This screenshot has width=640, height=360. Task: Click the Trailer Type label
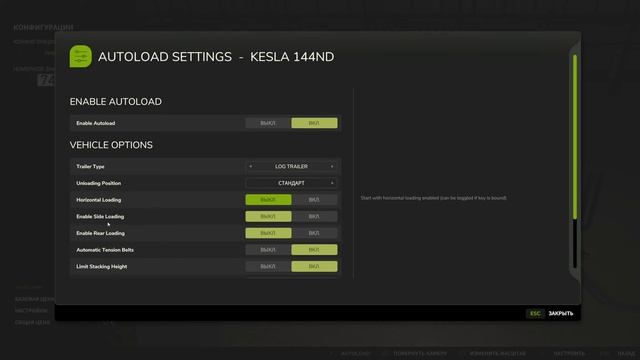90,167
